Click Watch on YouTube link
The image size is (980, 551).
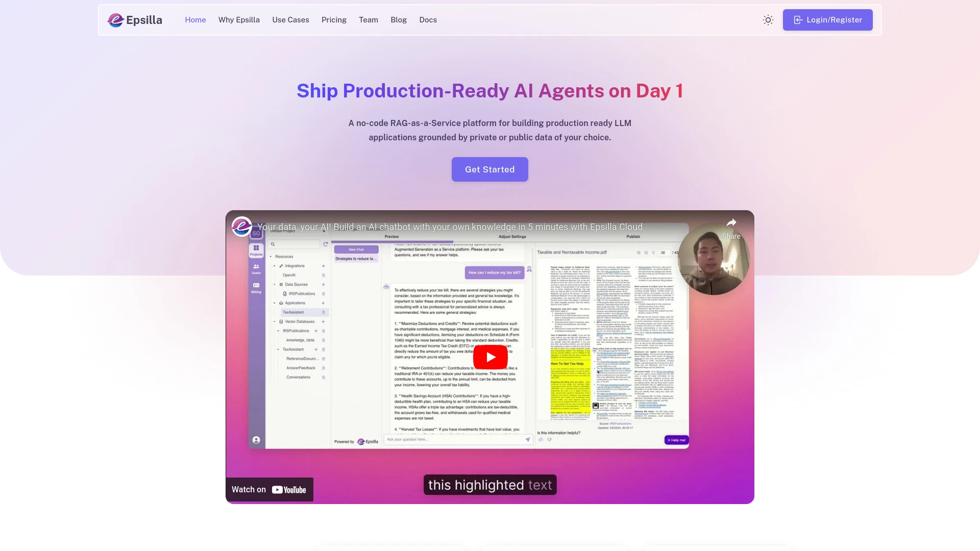click(x=269, y=489)
